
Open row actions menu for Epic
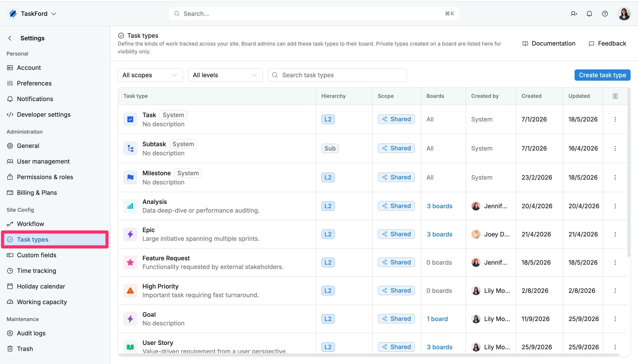(x=615, y=234)
